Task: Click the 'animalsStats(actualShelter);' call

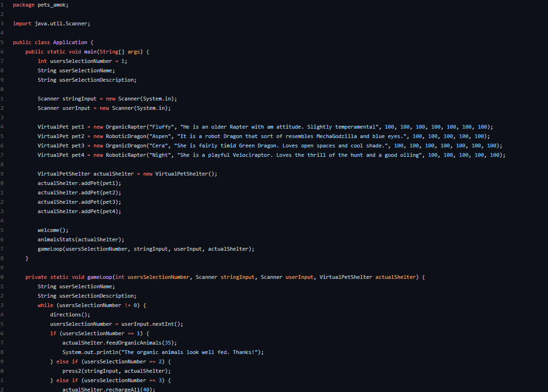Action: click(81, 240)
